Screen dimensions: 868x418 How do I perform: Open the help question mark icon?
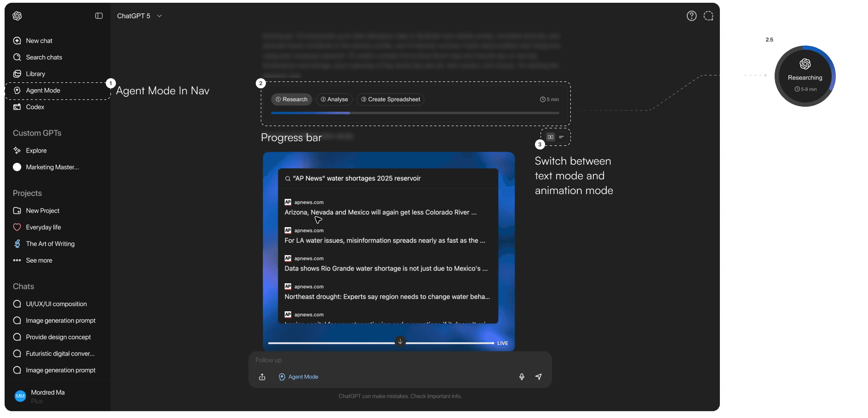pos(691,16)
